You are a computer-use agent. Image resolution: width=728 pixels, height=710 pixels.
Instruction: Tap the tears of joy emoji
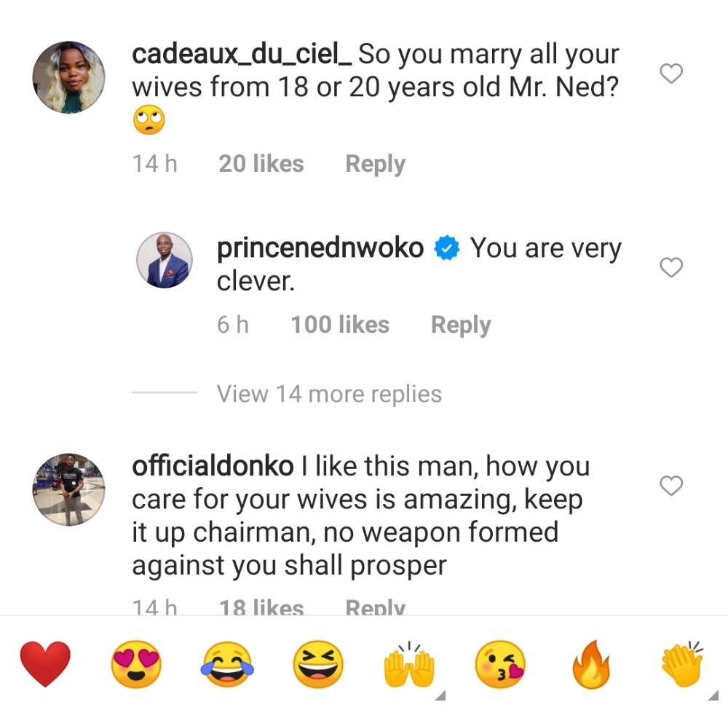tap(227, 664)
